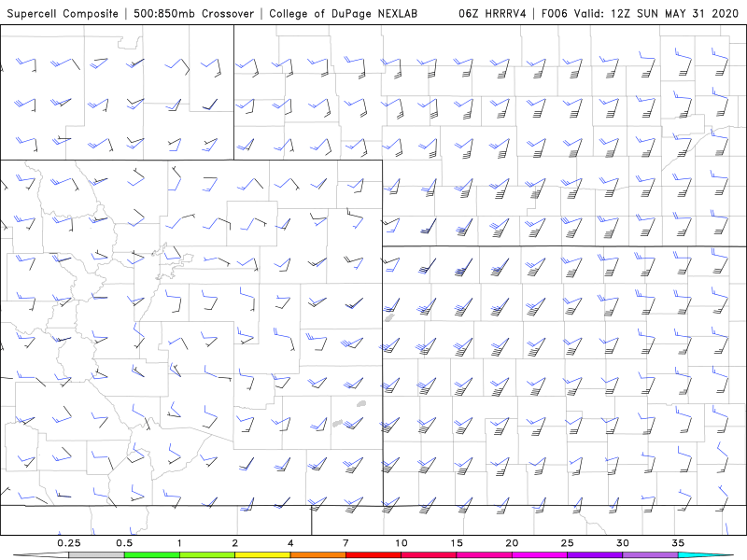Click the "Supercell Composite" title text

pos(63,14)
